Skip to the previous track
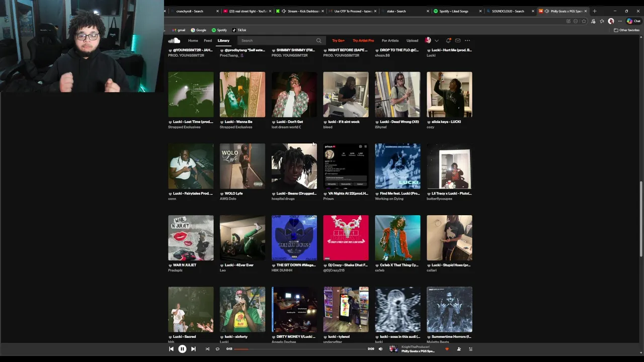Image resolution: width=644 pixels, height=362 pixels. pos(171,349)
